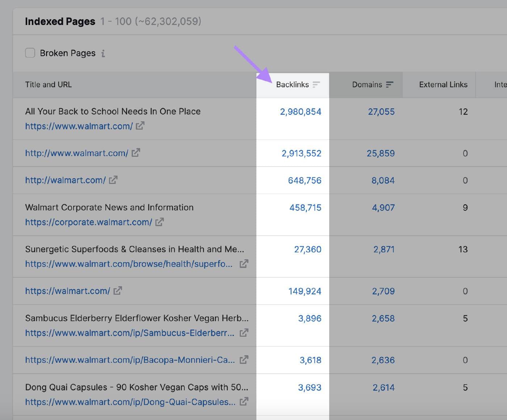This screenshot has width=507, height=420.
Task: Click the 25,859 domains value
Action: click(381, 154)
